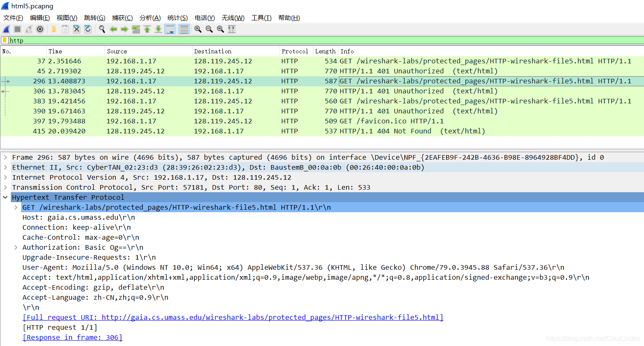
Task: Jump to first packet icon
Action: point(147,29)
